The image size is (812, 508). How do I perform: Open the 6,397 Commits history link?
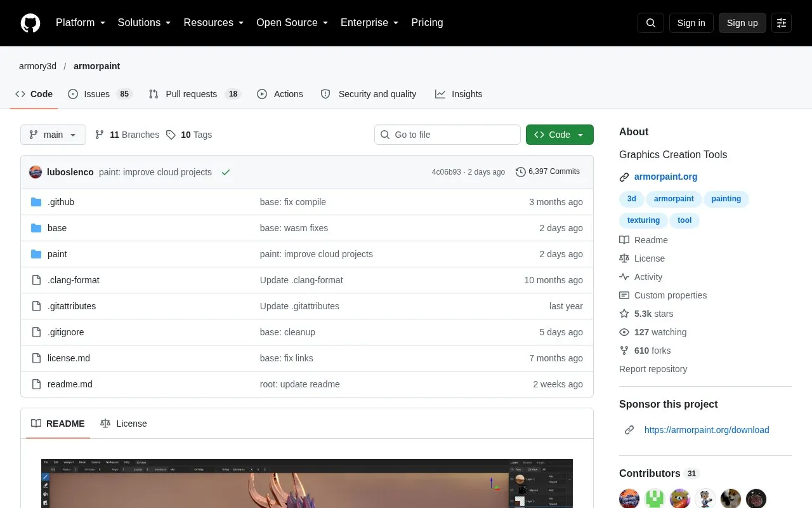547,172
